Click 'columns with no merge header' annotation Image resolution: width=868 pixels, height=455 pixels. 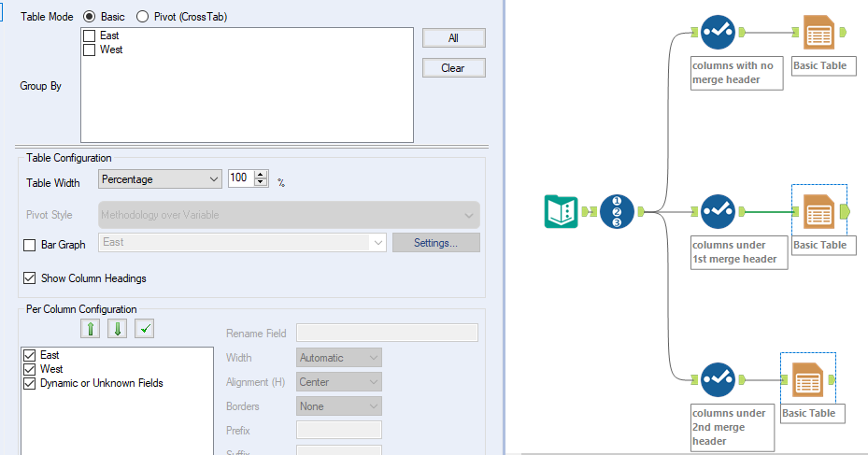737,73
